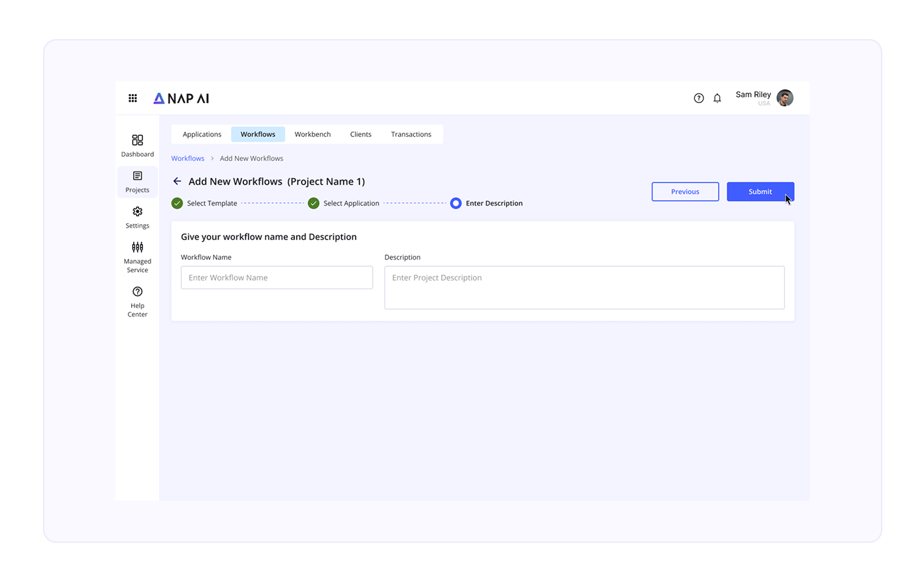Submit the new workflow
The image size is (924, 582).
(x=760, y=192)
